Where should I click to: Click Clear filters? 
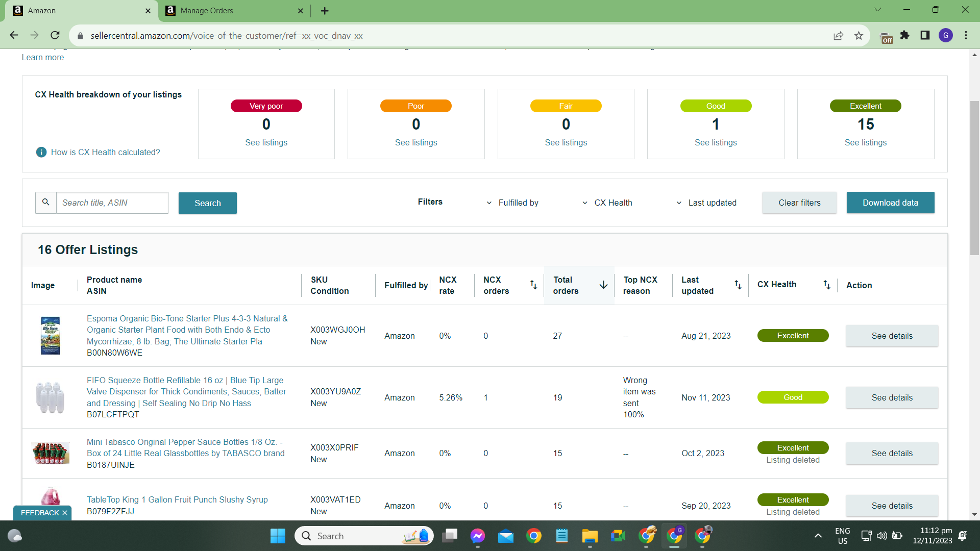pyautogui.click(x=799, y=203)
